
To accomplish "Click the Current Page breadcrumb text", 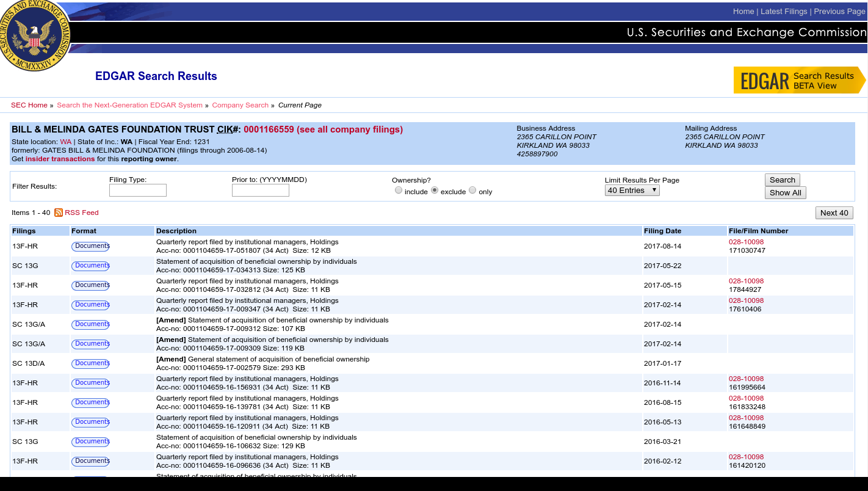I will coord(300,105).
